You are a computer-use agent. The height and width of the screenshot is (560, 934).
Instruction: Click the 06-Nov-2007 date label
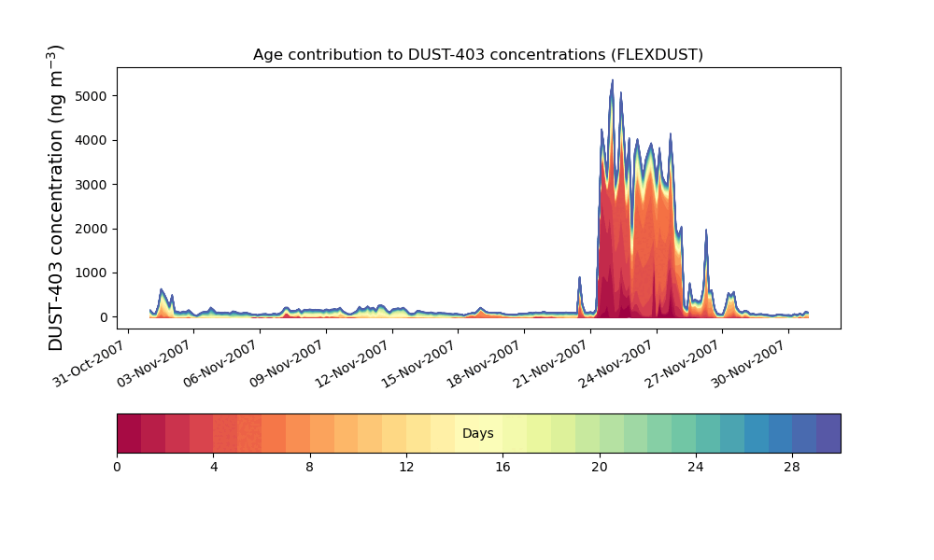tap(221, 363)
